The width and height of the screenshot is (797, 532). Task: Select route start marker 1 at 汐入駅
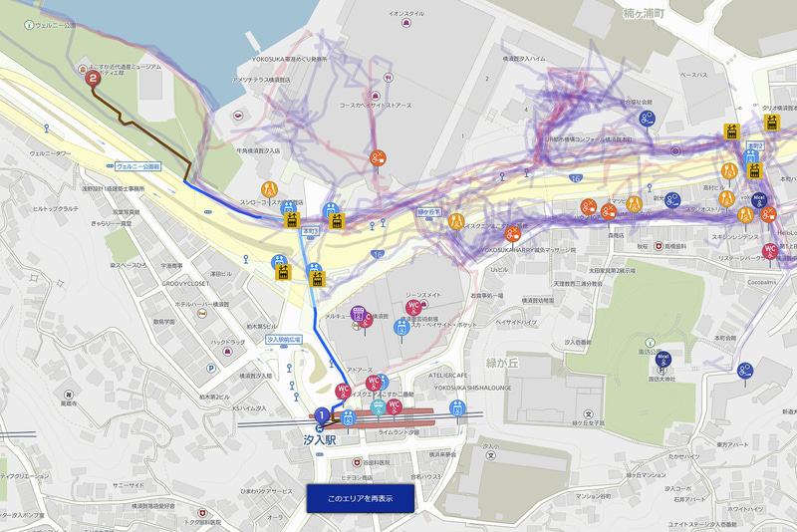(321, 415)
